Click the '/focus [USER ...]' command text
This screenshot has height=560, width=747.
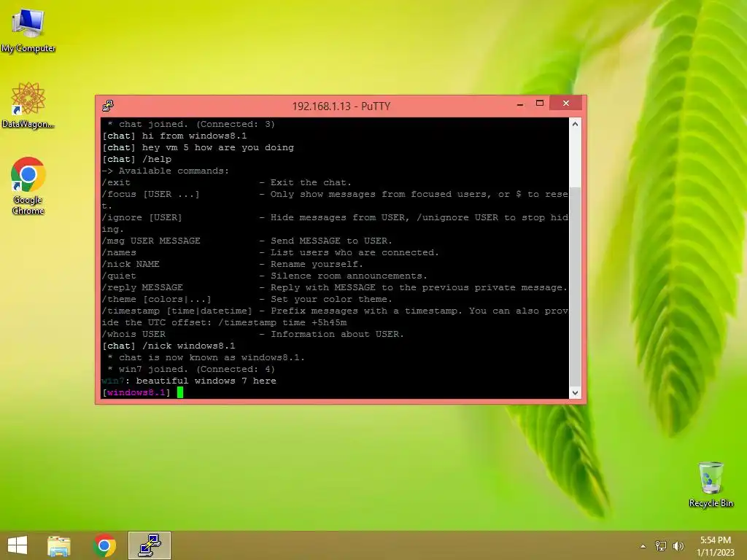pyautogui.click(x=150, y=194)
